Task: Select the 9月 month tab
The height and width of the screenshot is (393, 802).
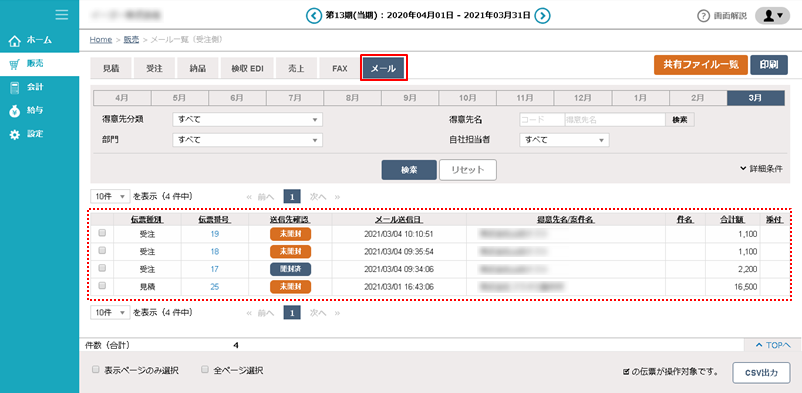Action: (410, 98)
